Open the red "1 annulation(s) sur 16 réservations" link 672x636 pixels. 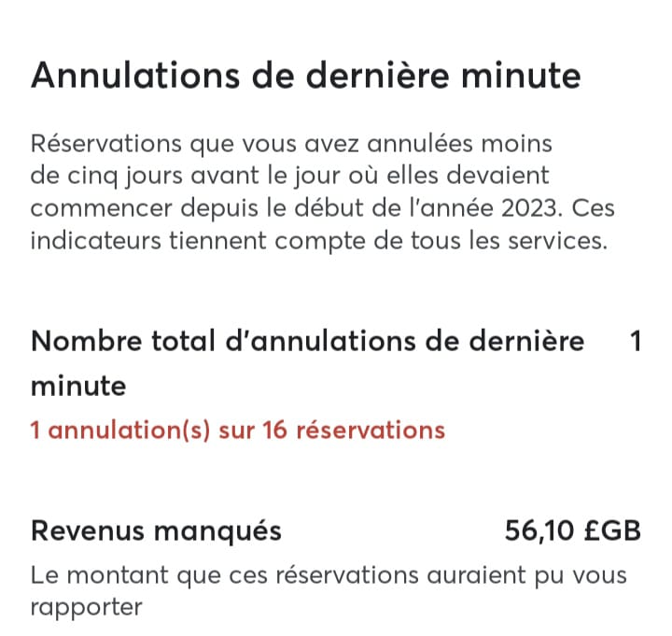(238, 430)
